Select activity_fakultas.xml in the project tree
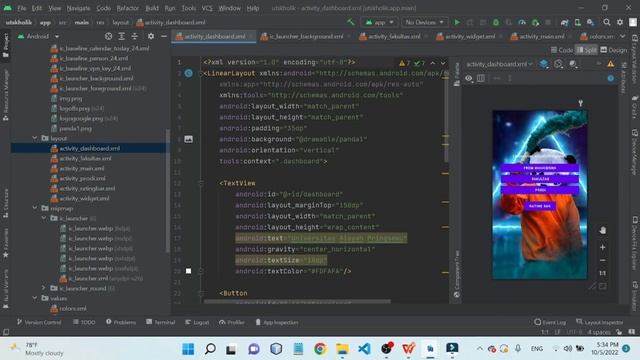 pos(85,158)
